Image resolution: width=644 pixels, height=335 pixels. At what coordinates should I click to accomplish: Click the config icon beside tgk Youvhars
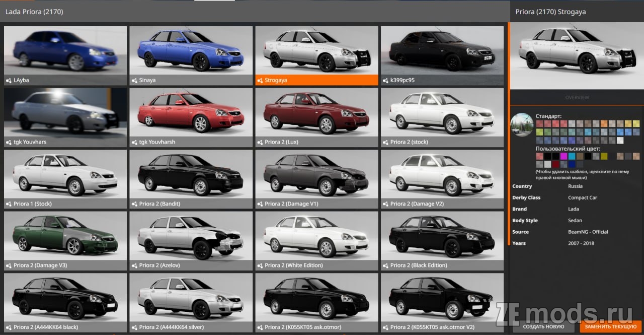9,142
